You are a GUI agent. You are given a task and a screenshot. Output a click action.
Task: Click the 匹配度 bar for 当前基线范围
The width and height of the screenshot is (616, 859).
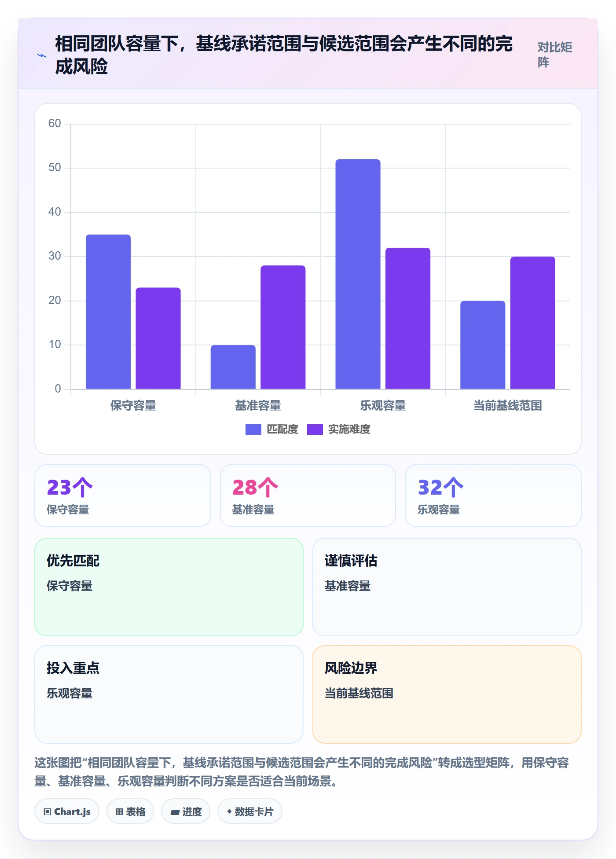pyautogui.click(x=483, y=345)
